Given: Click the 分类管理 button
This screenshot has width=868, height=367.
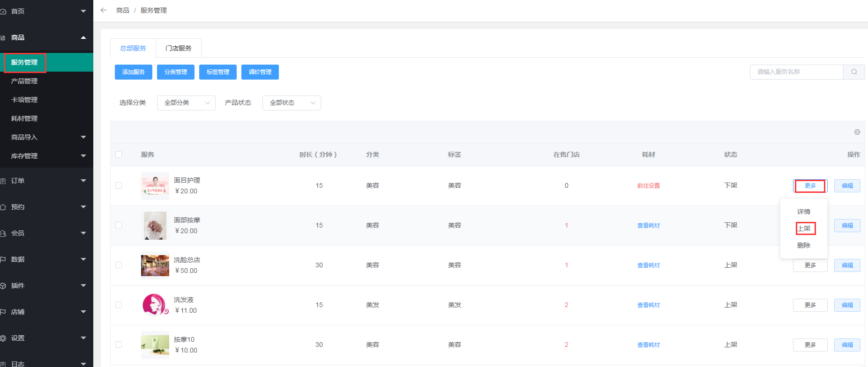Looking at the screenshot, I should (x=176, y=72).
